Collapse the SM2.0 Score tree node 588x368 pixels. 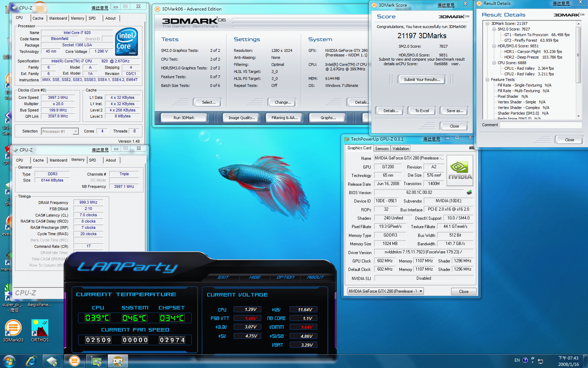494,29
